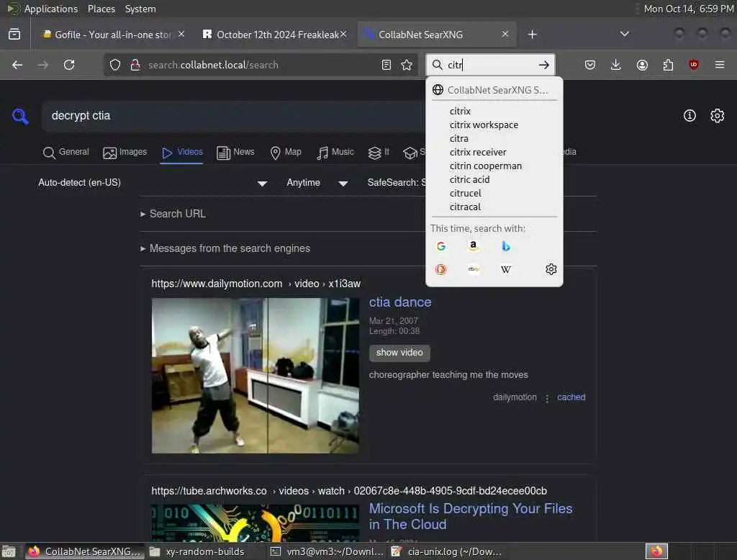Bookmark this page with the star icon

407,65
